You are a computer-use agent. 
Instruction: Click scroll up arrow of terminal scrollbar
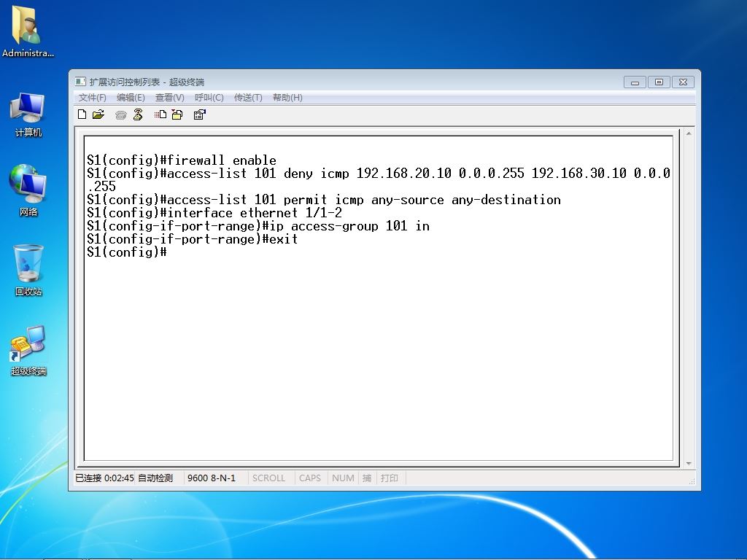pos(689,134)
